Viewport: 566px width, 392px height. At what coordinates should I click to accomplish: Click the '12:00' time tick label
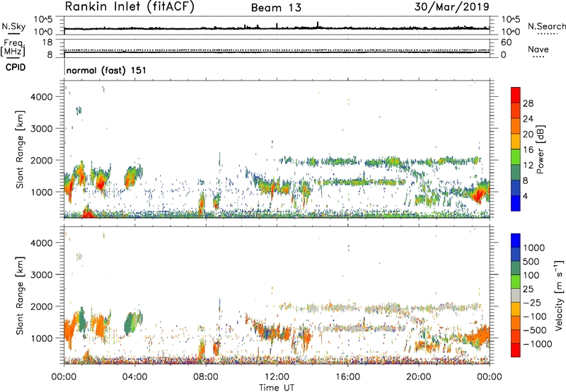[277, 377]
